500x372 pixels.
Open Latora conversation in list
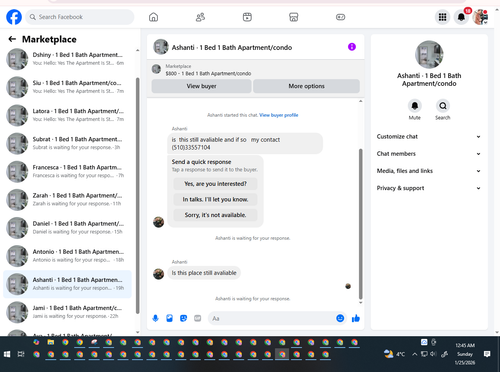tap(68, 115)
